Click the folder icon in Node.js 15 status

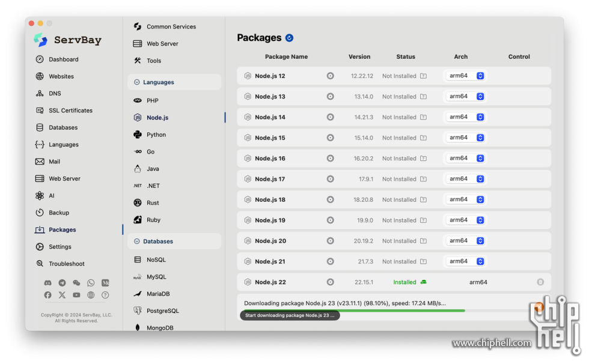pos(423,138)
